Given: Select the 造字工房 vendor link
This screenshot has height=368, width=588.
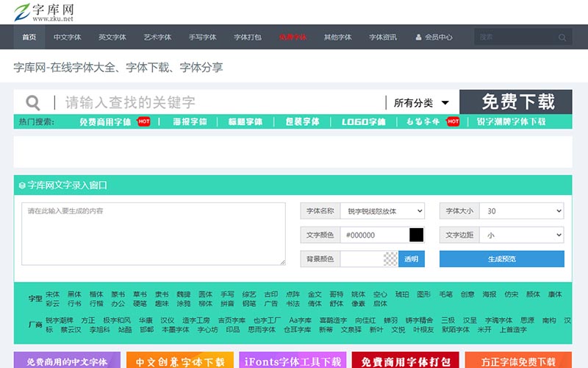Looking at the screenshot, I should tap(196, 320).
